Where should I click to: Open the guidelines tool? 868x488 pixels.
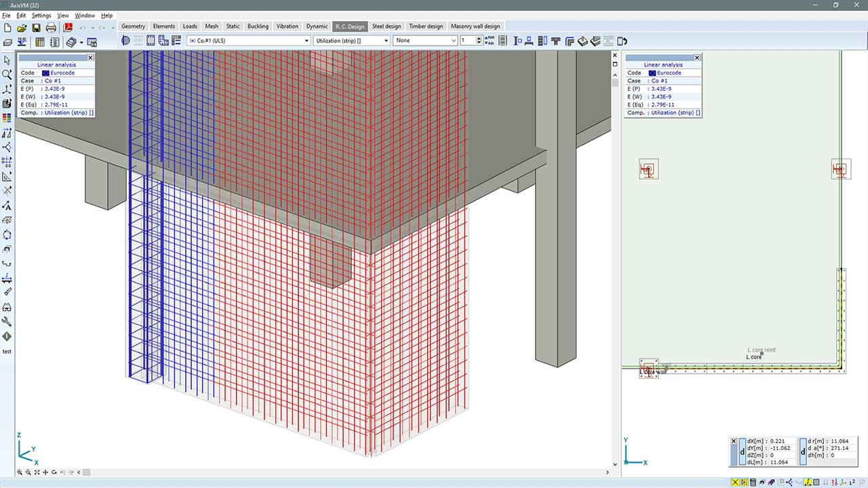pyautogui.click(x=7, y=176)
